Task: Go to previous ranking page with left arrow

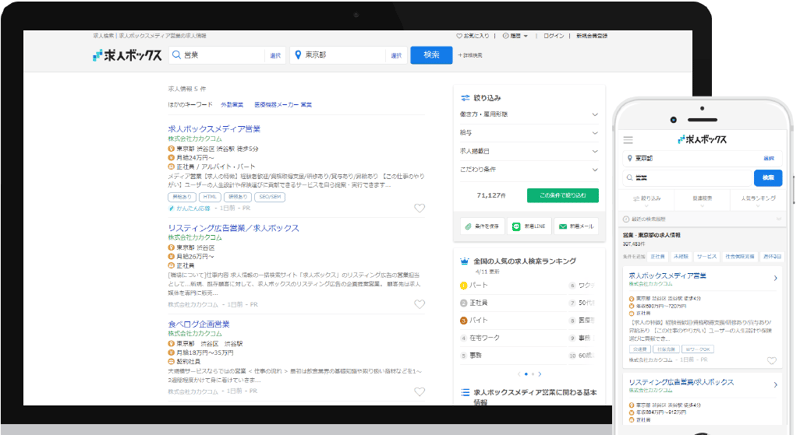Action: [x=519, y=374]
